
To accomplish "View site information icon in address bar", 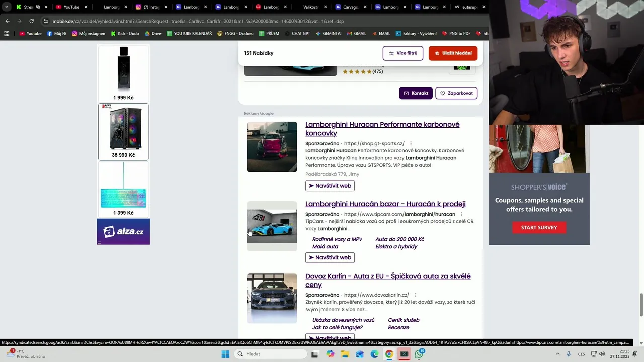I will coord(46,21).
